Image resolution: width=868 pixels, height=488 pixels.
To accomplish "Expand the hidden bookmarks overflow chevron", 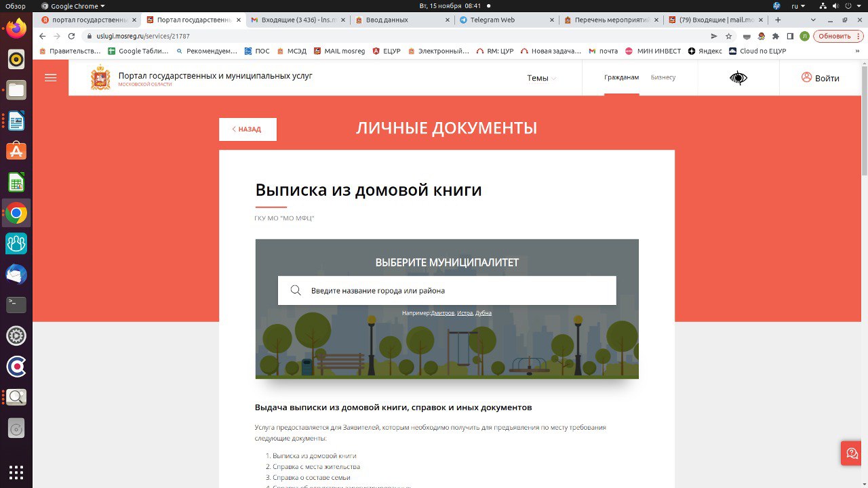I will click(857, 51).
